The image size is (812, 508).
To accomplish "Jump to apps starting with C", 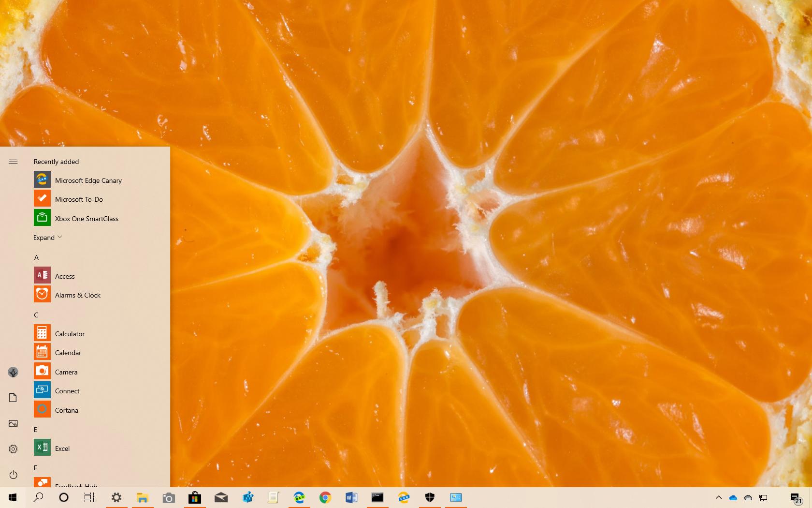I will tap(36, 315).
